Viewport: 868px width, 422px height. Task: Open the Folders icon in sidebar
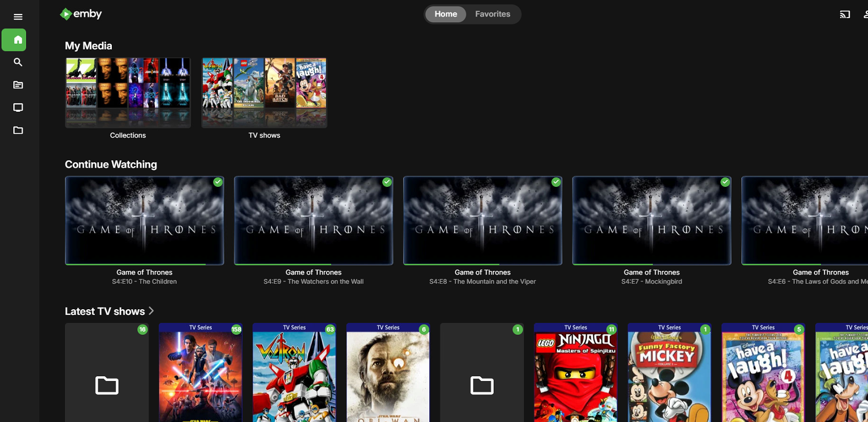click(x=18, y=130)
